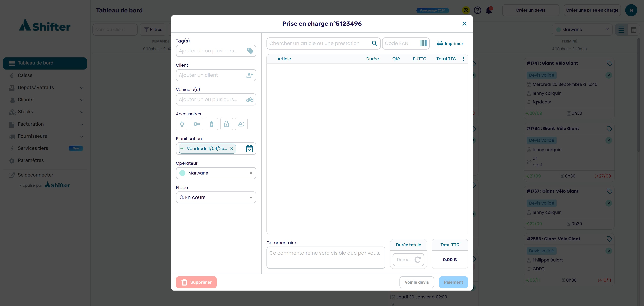Close the Prise en charge dialog
Viewport: 644px width, 306px height.
tap(464, 24)
